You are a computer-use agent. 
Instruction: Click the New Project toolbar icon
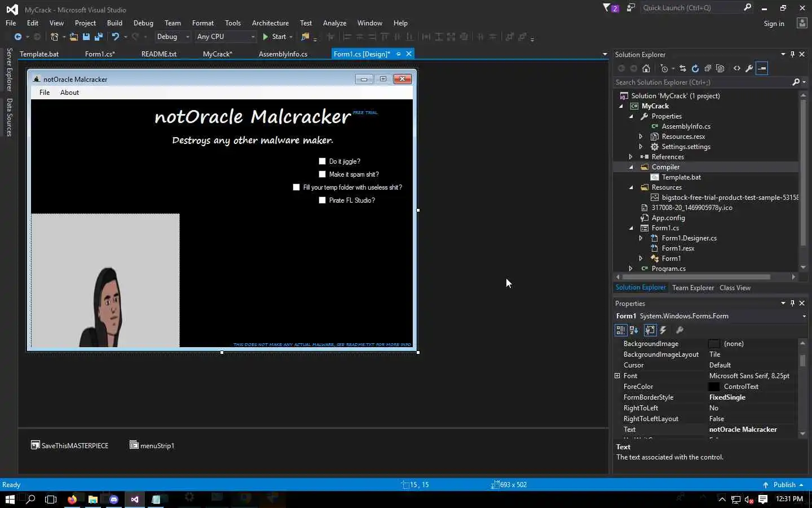pos(54,37)
